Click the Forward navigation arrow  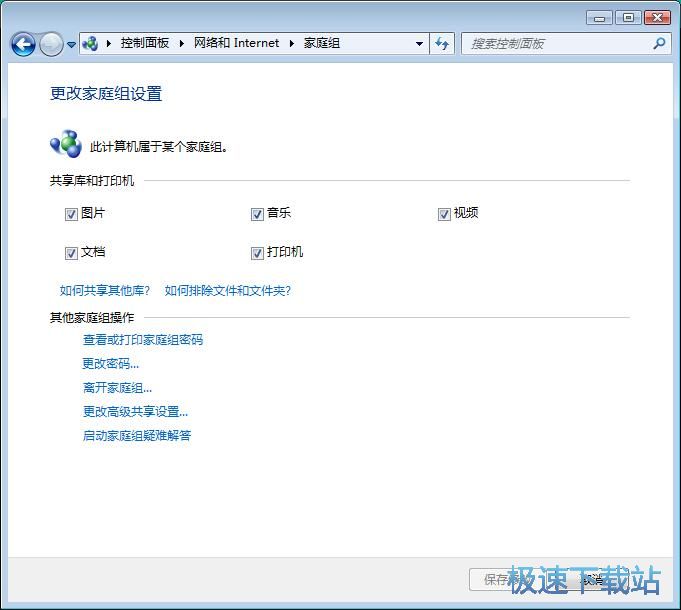(51, 44)
